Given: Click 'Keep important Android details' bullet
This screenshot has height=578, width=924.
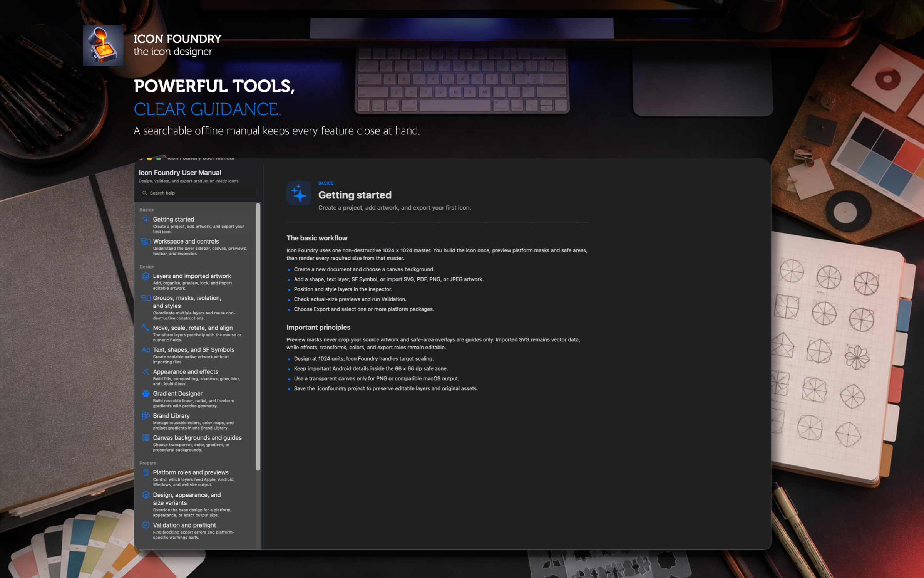Looking at the screenshot, I should tap(371, 368).
